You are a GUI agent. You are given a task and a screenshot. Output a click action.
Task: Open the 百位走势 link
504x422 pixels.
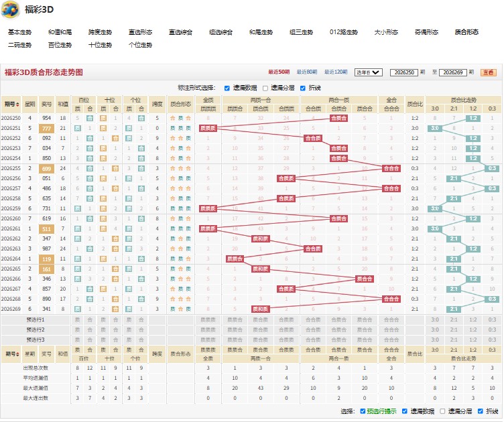(x=60, y=45)
